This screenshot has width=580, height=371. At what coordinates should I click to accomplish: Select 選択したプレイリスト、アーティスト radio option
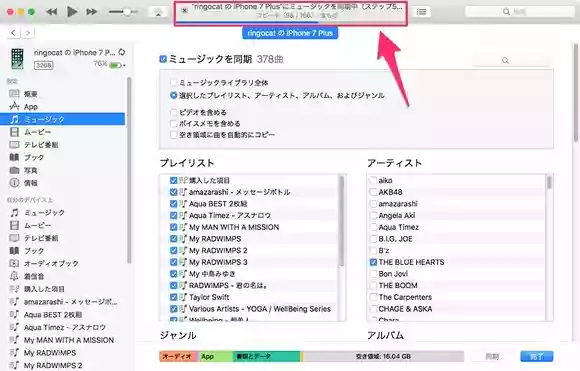[x=173, y=95]
